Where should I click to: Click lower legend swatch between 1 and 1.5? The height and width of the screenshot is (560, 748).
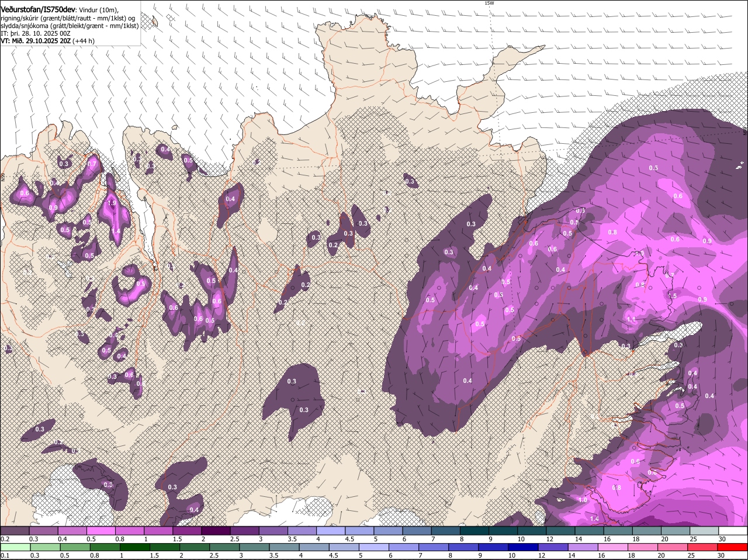point(134,547)
